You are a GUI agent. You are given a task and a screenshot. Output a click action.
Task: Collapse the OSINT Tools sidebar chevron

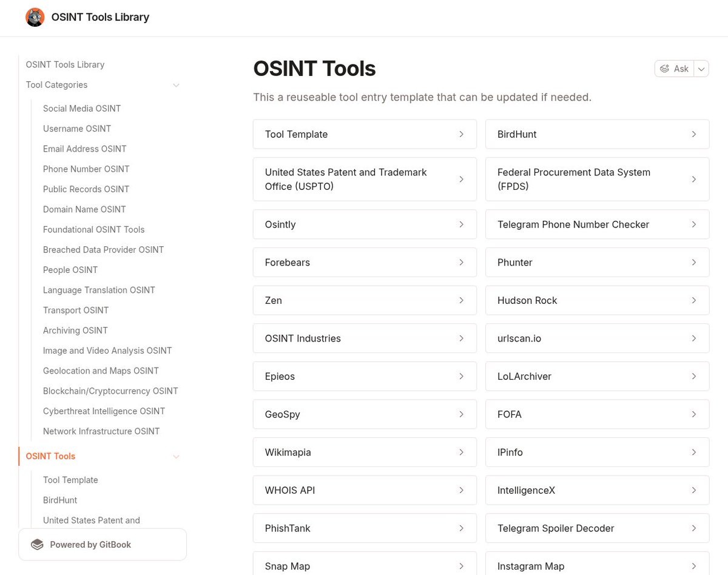[x=176, y=457]
